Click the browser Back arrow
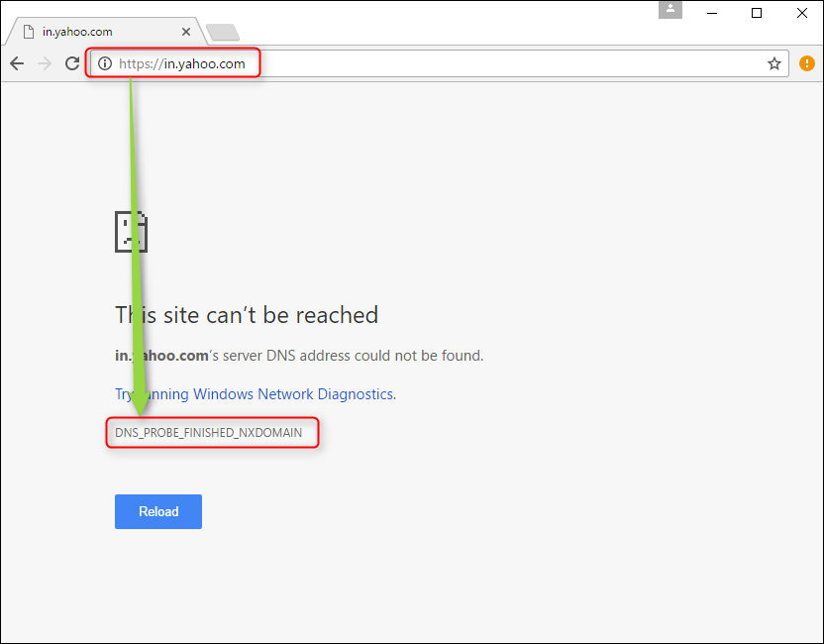This screenshot has width=824, height=644. tap(17, 63)
